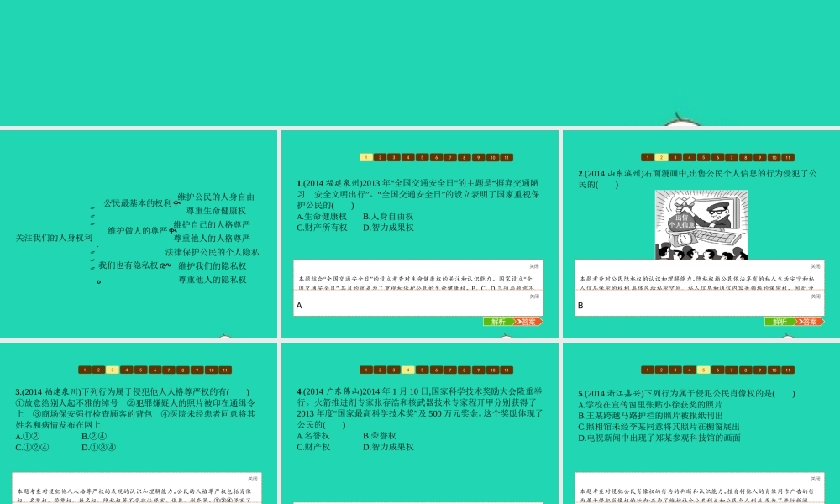This screenshot has height=504, width=840.
Task: Click option C.照相馆未经李某同意将其照片在橱窗展出
Action: tap(659, 427)
